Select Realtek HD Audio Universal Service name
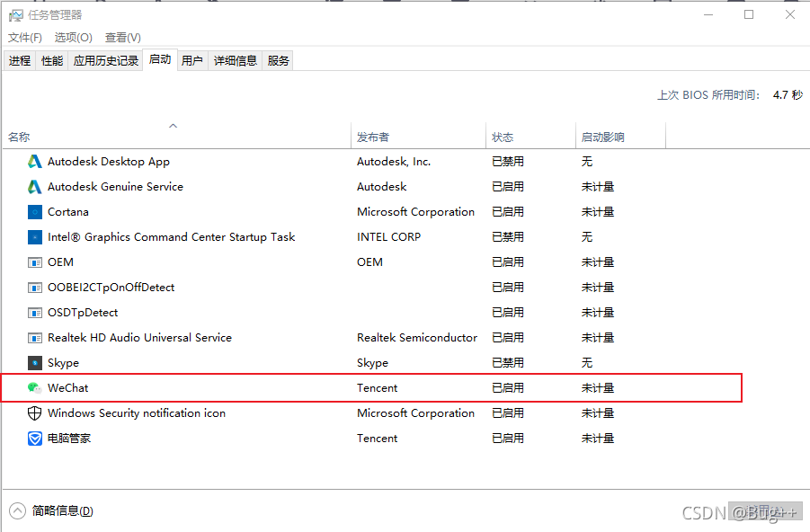Screen dimensions: 810x532 139,338
